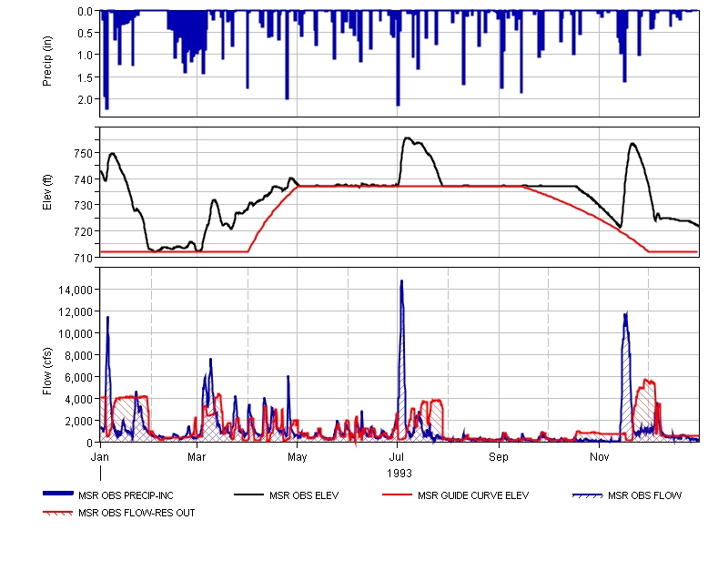Click the Jul label on time axis
Image resolution: width=728 pixels, height=571 pixels.
coord(397,457)
